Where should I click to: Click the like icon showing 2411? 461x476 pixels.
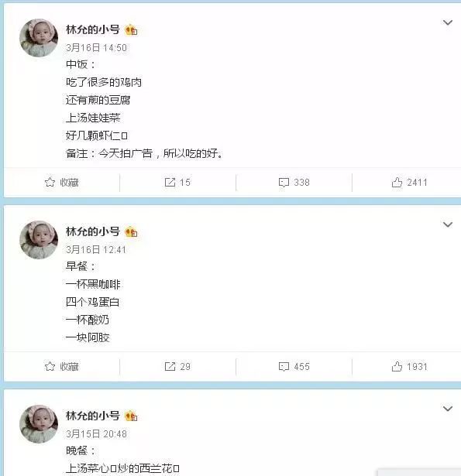(x=397, y=183)
